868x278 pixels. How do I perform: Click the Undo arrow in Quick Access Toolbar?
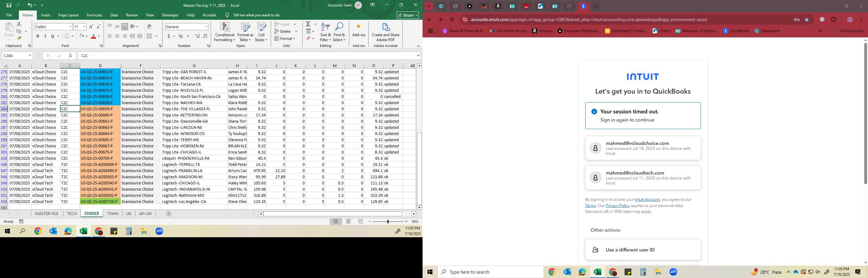[x=30, y=5]
